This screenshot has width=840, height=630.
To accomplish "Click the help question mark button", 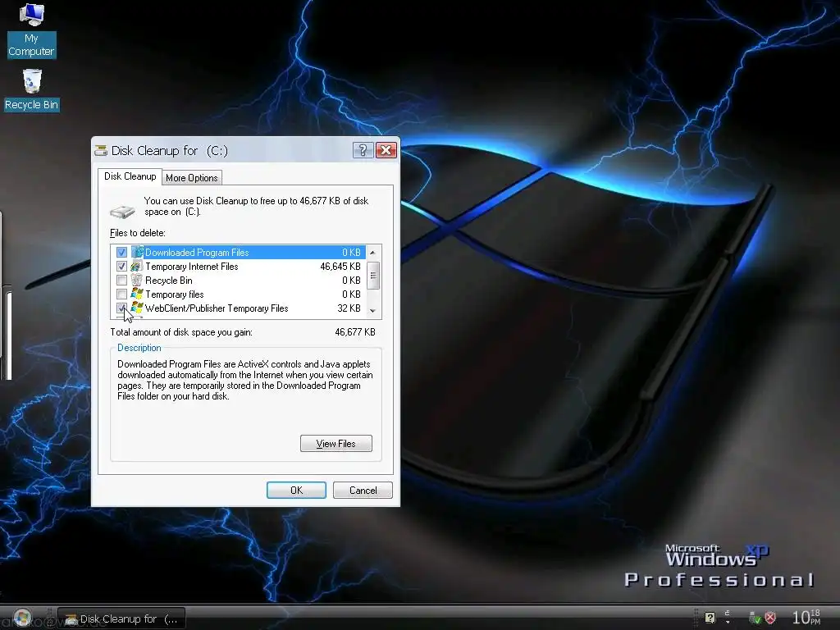I will click(x=363, y=150).
